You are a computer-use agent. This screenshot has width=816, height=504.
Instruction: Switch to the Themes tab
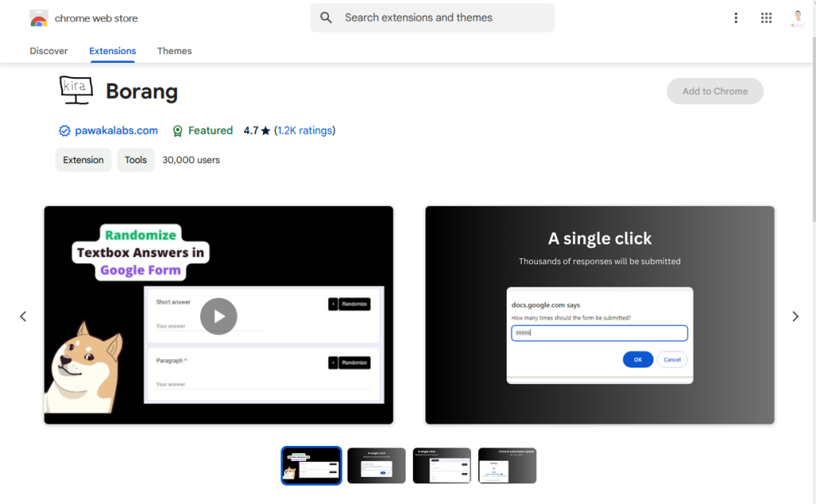[175, 51]
